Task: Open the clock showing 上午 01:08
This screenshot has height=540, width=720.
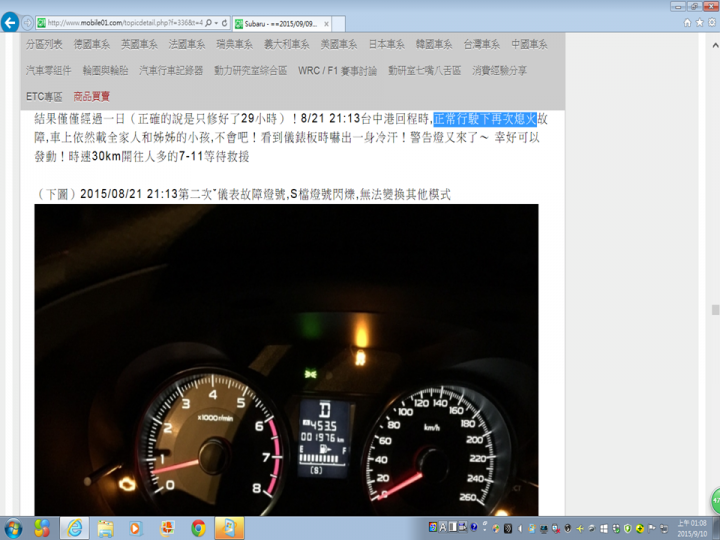Action: (692, 529)
